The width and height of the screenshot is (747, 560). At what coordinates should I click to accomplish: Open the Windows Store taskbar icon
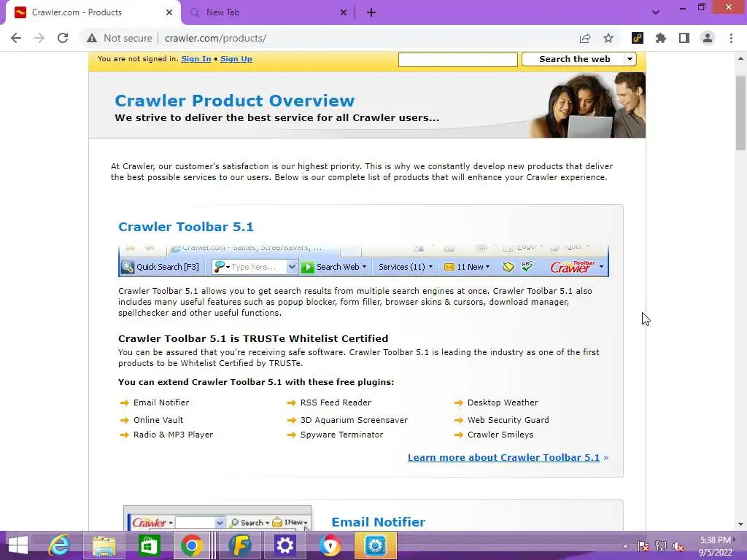pyautogui.click(x=149, y=545)
